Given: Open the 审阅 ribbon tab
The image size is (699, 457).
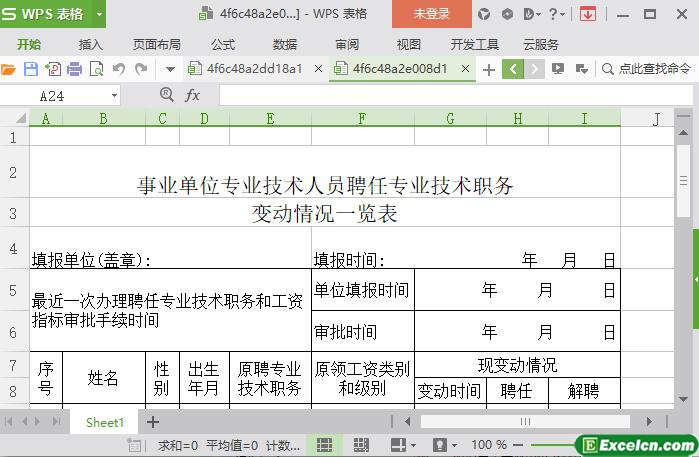Looking at the screenshot, I should 346,45.
